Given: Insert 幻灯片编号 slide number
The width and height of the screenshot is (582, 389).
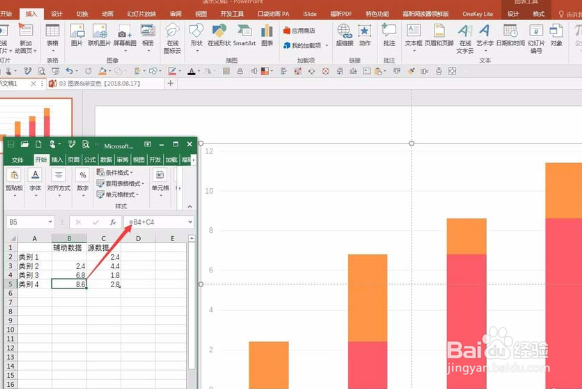Looking at the screenshot, I should pos(536,31).
